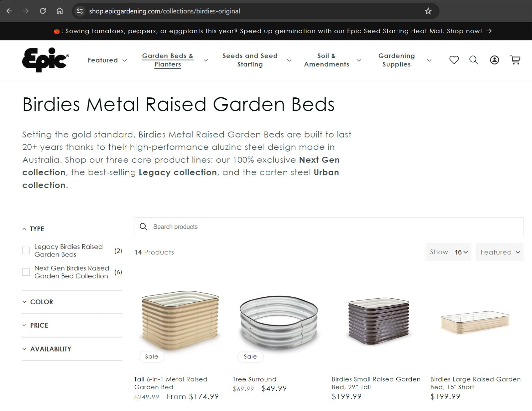Expand the AVAILABILITY filter section
This screenshot has height=411, width=532.
click(51, 349)
